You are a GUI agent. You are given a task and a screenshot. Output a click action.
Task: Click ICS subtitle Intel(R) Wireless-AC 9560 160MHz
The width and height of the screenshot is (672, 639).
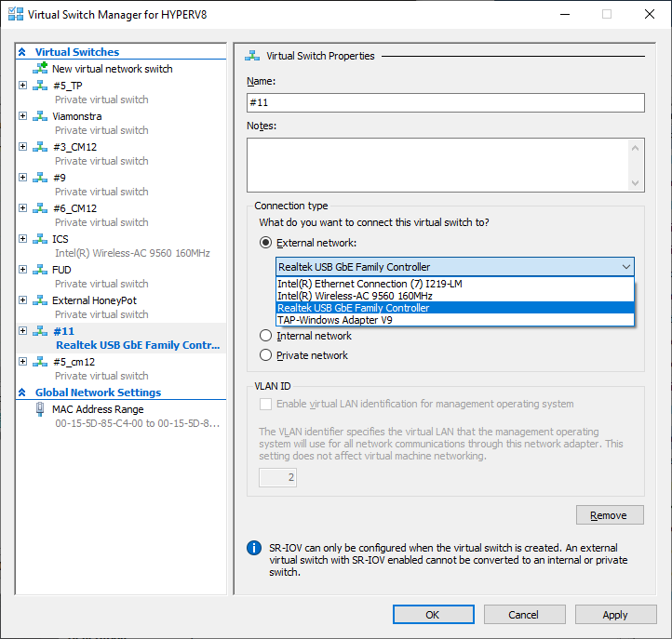point(132,253)
